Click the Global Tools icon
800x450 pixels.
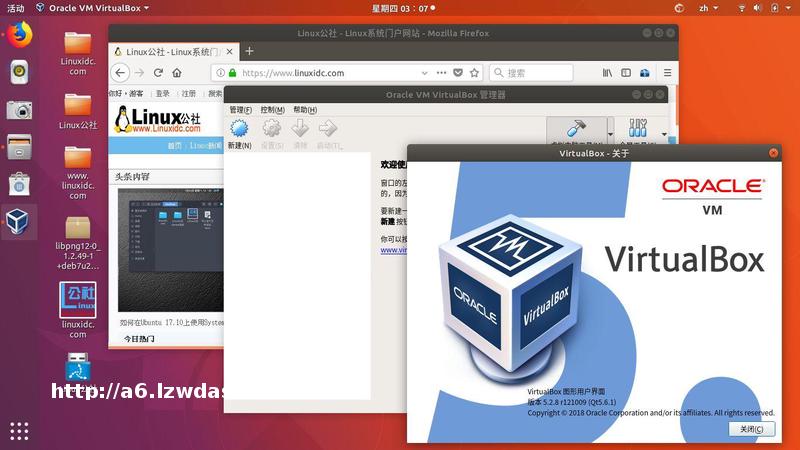[x=638, y=129]
